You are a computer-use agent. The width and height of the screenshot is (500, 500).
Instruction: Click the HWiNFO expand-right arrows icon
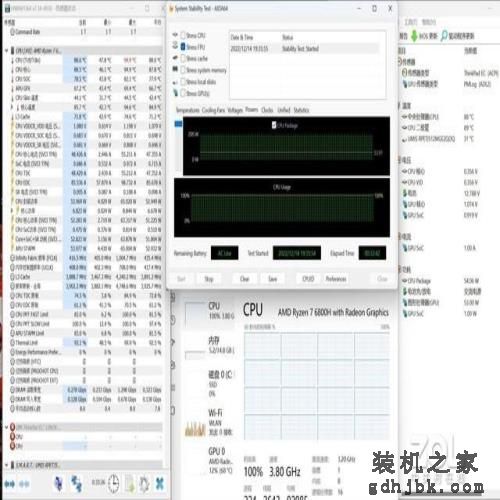coord(9,484)
